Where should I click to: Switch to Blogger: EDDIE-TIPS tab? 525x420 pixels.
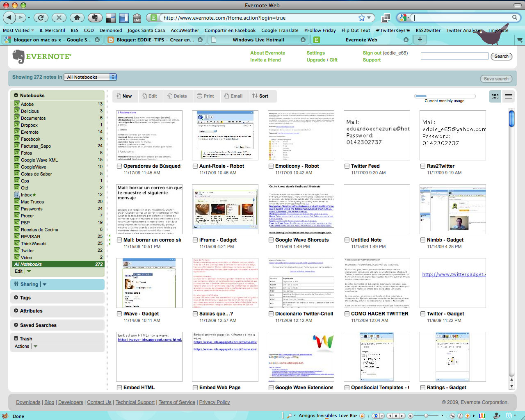(155, 40)
